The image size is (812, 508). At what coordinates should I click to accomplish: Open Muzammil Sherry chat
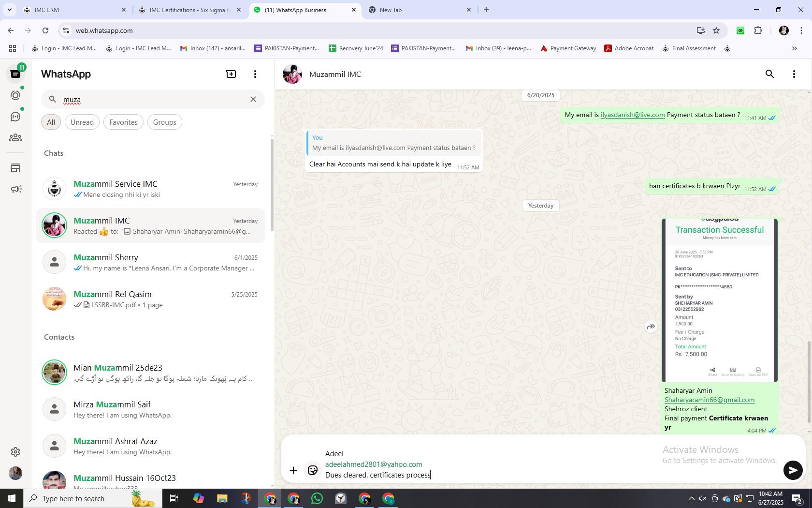click(151, 262)
